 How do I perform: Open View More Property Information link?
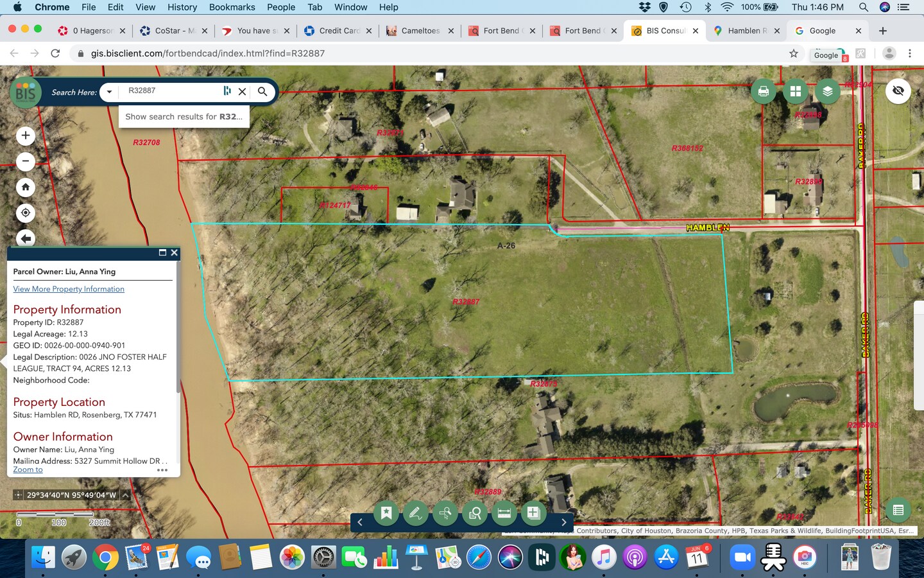pyautogui.click(x=69, y=289)
